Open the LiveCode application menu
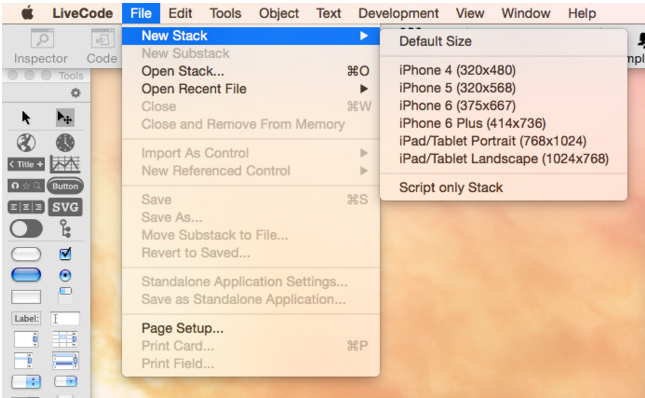The width and height of the screenshot is (645, 398). [x=82, y=14]
